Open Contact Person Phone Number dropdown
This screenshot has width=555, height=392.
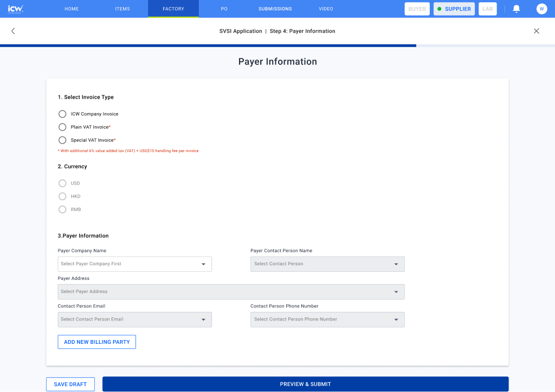click(x=327, y=319)
